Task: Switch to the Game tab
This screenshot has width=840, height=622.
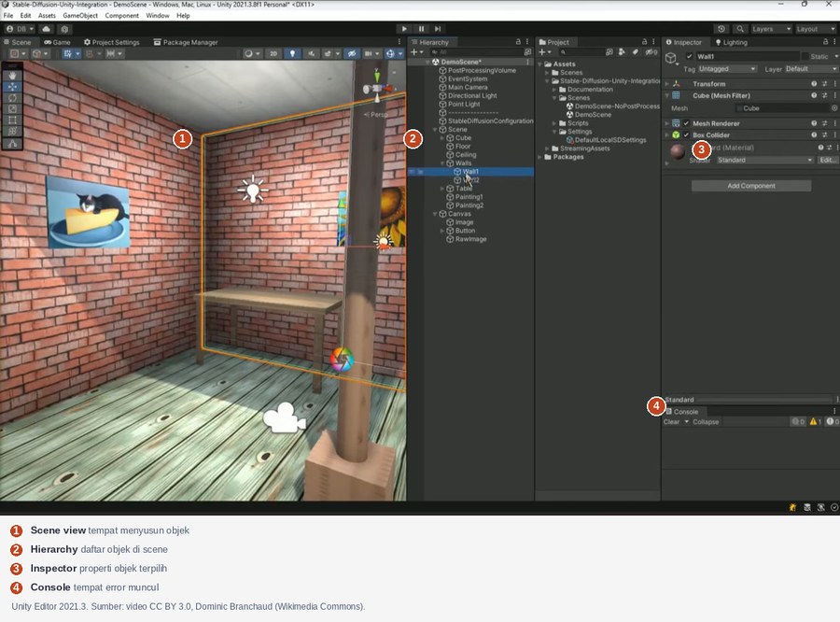Action: point(57,42)
